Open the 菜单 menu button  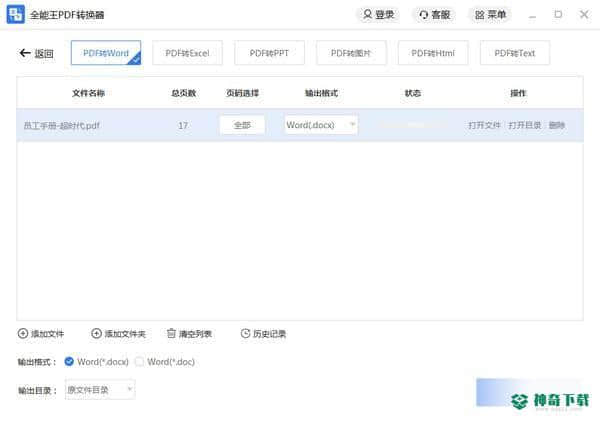(x=490, y=15)
